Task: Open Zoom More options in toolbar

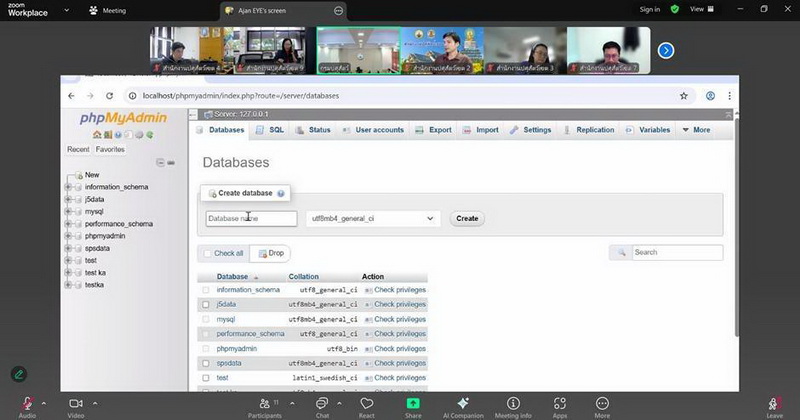Action: click(x=602, y=408)
